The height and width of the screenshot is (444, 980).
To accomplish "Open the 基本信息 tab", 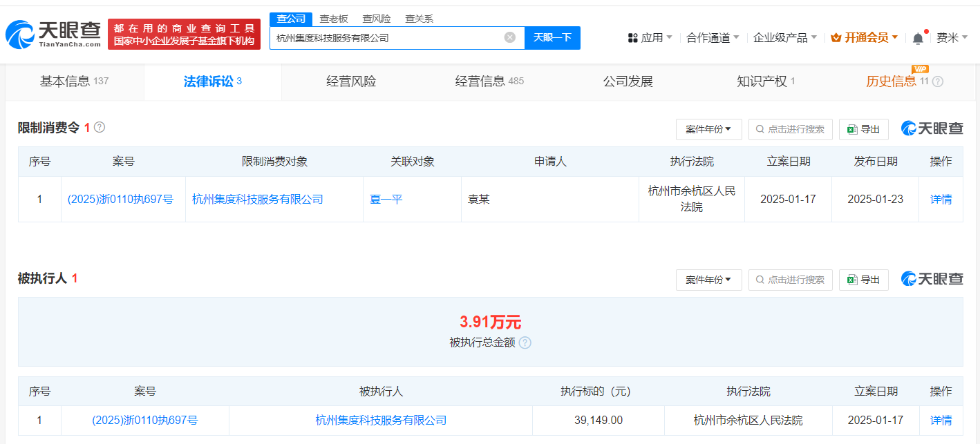I will pos(75,81).
